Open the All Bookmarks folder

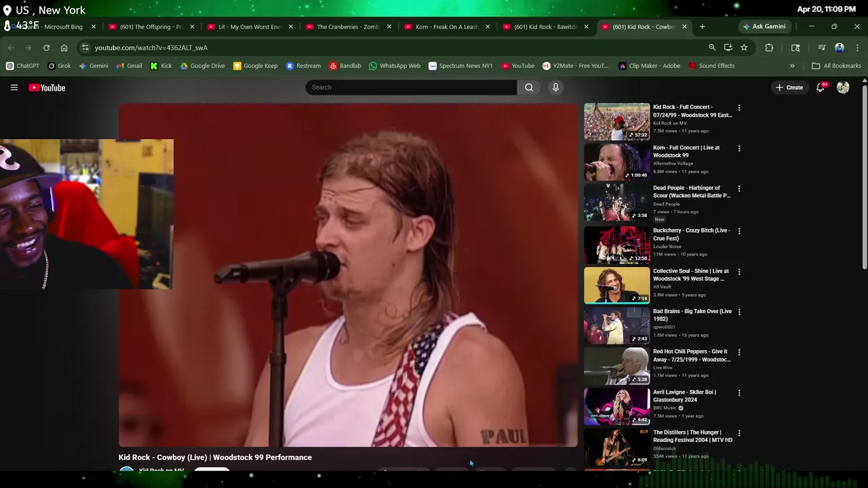pos(836,66)
